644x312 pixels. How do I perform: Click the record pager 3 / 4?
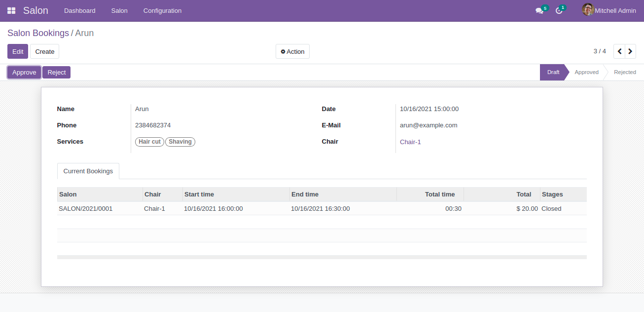[x=600, y=51]
